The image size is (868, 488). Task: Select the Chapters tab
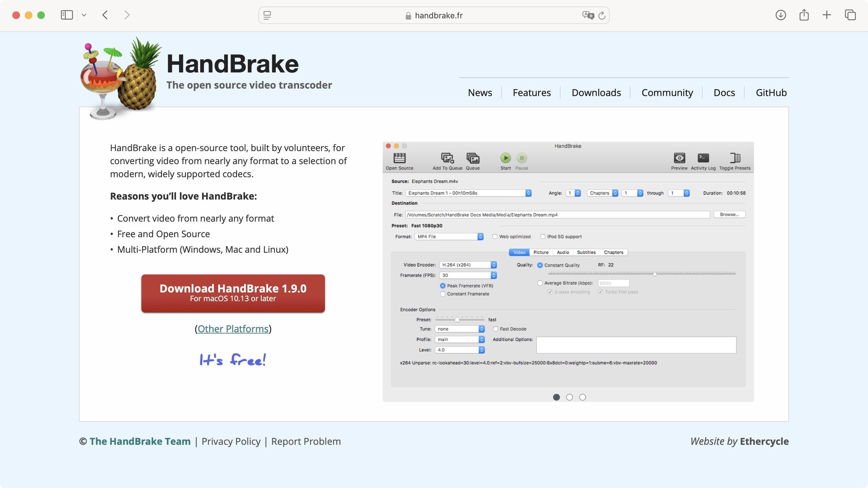[614, 252]
